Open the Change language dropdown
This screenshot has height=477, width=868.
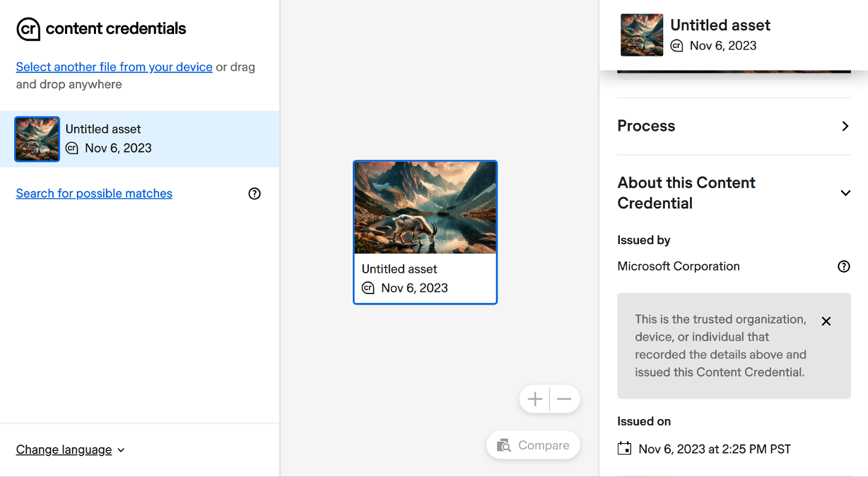[x=70, y=449]
